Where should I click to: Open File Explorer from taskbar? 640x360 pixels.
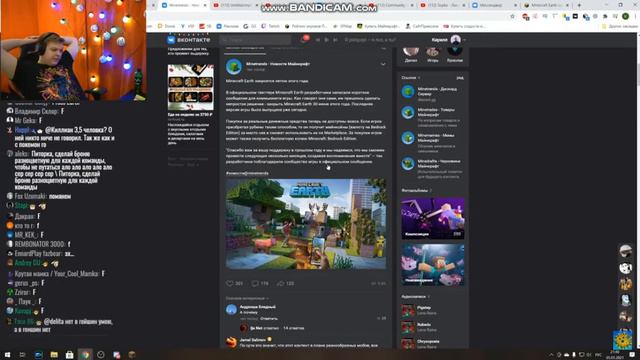pyautogui.click(x=54, y=355)
